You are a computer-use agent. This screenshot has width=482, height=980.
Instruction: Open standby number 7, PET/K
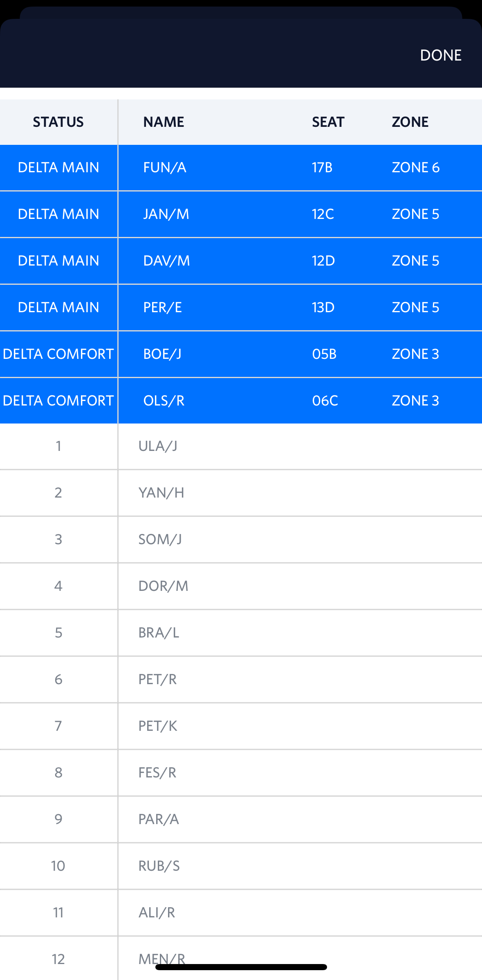coord(241,726)
